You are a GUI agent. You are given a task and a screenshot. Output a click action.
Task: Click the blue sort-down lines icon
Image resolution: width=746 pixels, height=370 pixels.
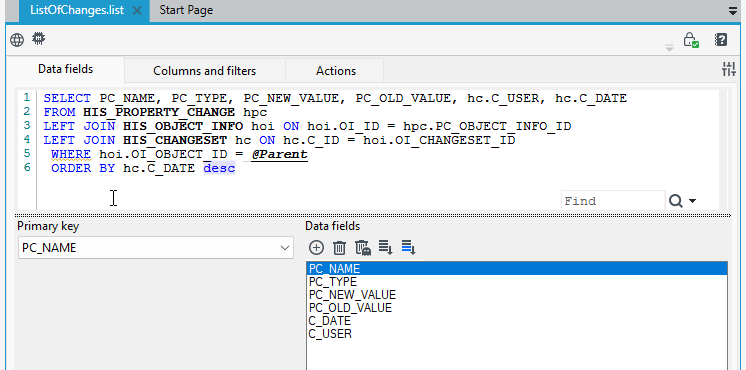[409, 247]
